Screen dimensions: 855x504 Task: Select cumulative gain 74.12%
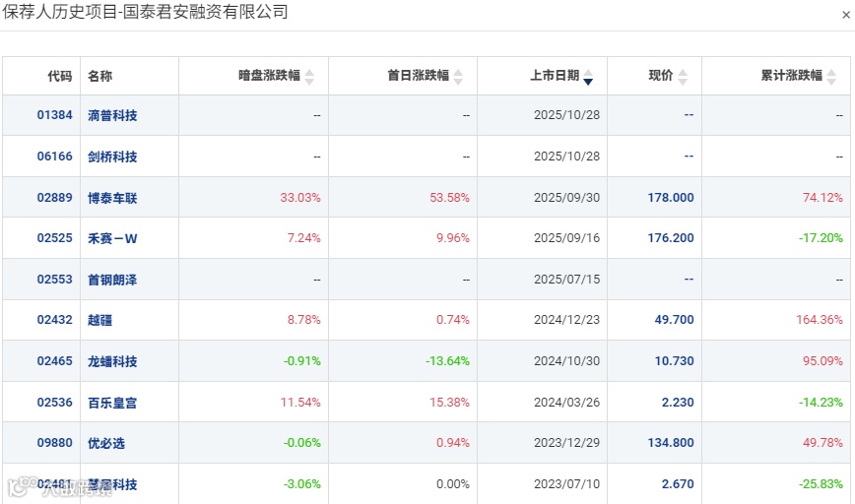[x=822, y=198]
